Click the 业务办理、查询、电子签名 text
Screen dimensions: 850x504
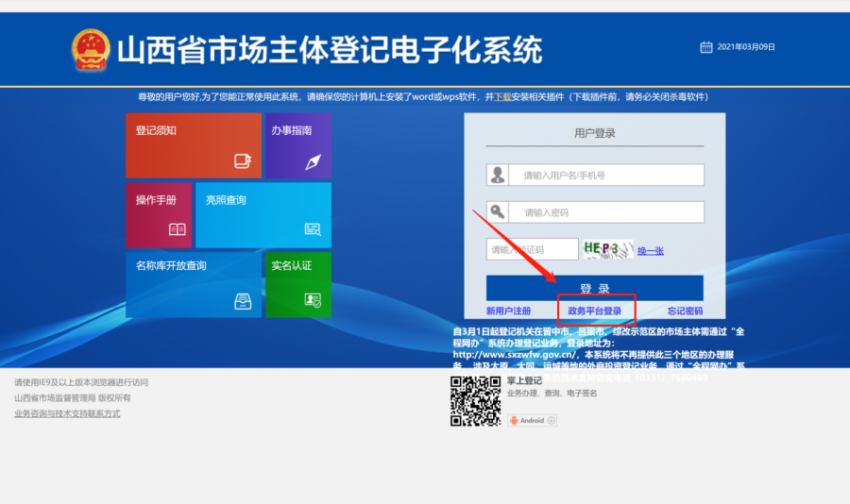[552, 394]
